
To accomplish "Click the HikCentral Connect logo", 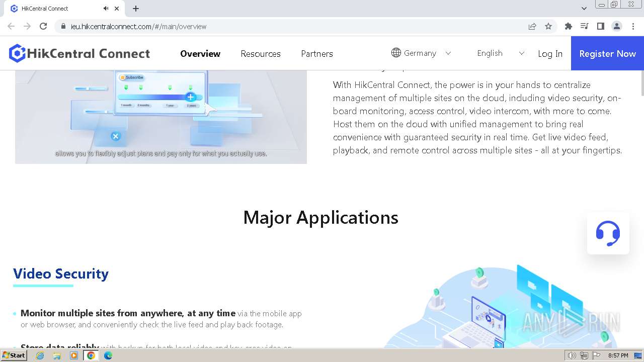I will (x=79, y=53).
